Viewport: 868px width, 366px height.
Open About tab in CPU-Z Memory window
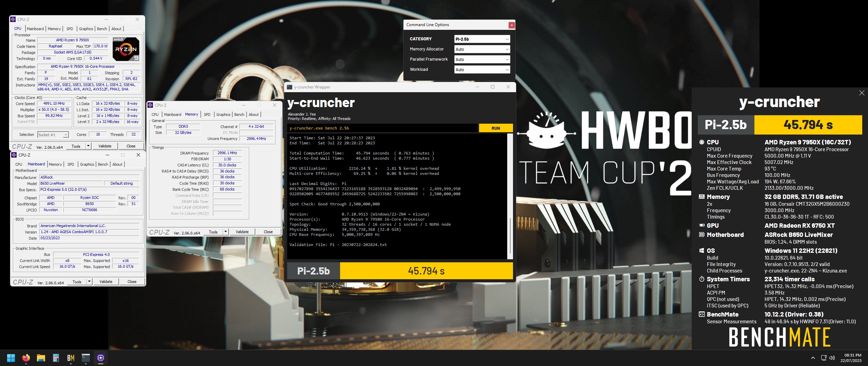254,115
